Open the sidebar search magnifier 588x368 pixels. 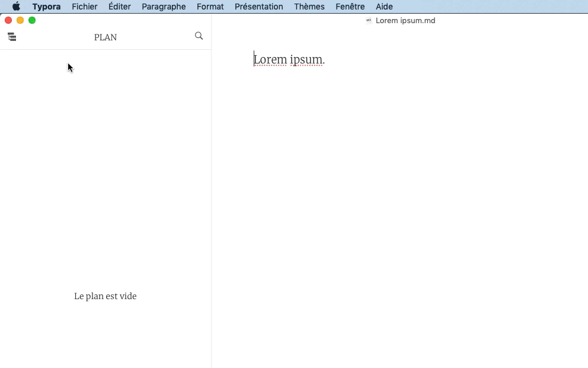pyautogui.click(x=199, y=36)
